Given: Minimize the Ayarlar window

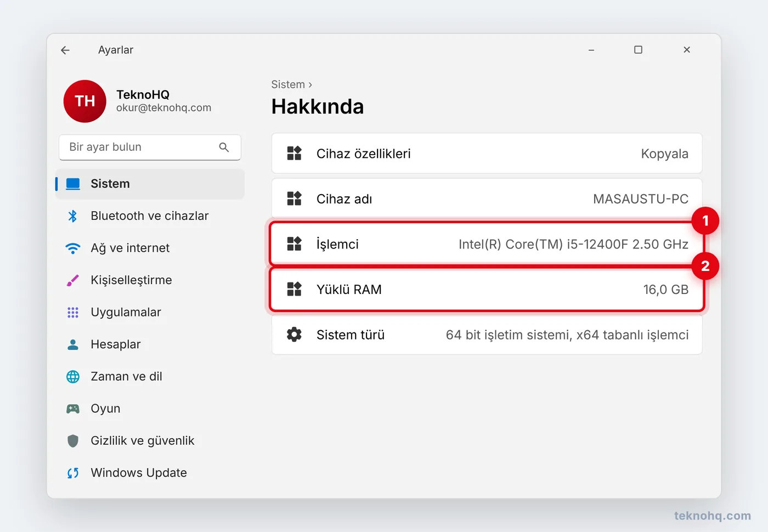Looking at the screenshot, I should 591,50.
